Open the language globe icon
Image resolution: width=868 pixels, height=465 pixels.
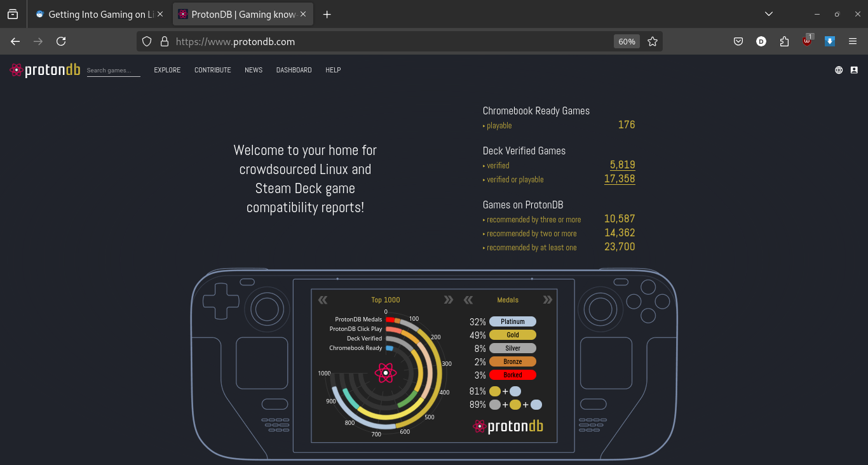pyautogui.click(x=839, y=70)
